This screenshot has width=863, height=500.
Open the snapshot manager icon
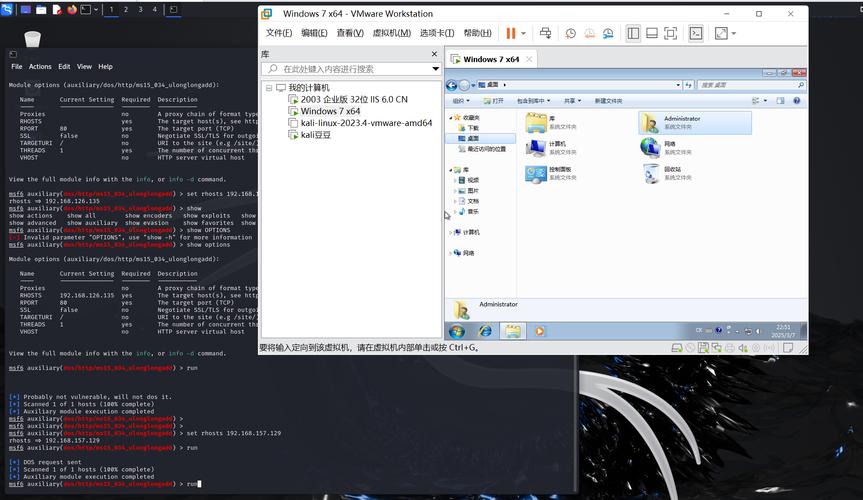pos(608,34)
